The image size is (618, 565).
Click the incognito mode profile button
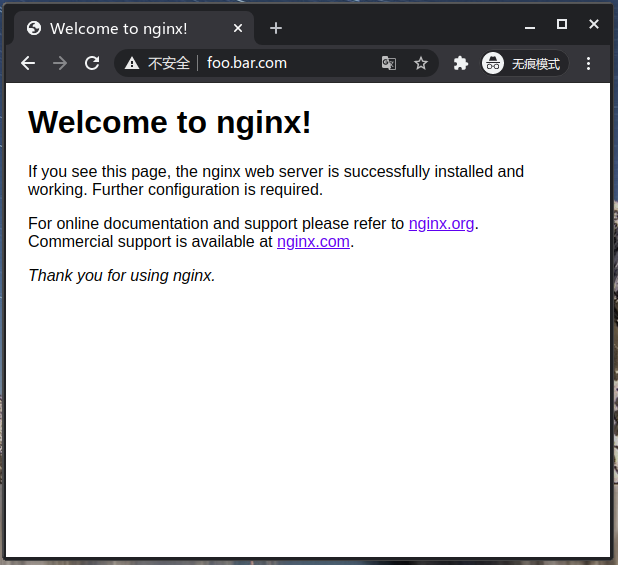pyautogui.click(x=525, y=63)
